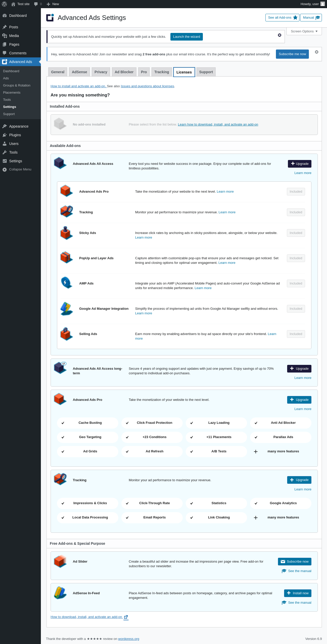Click Subscribe now for Ad Slider
327x644 pixels.
(x=295, y=562)
